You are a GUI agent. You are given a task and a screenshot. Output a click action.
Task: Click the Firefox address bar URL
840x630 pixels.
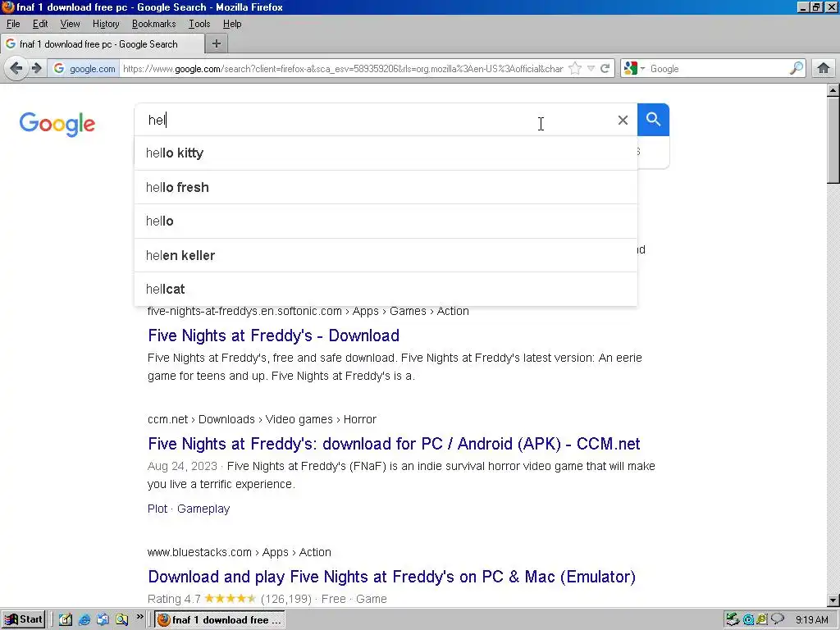[x=343, y=69]
